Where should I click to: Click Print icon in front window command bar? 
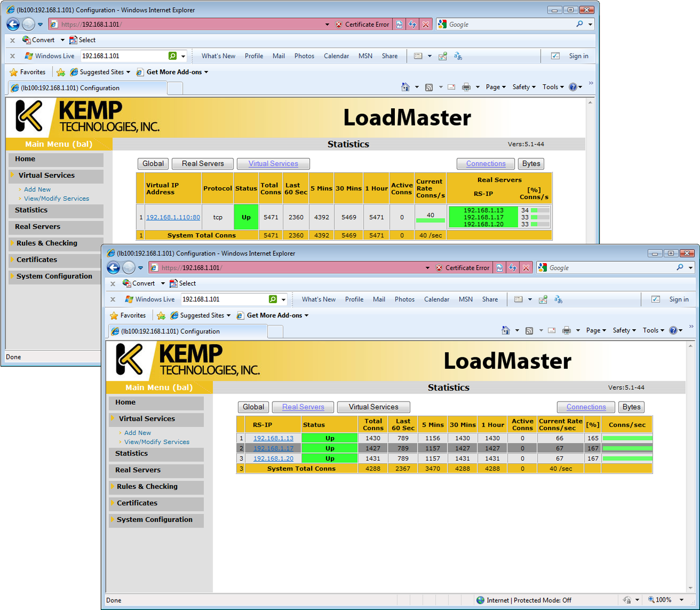click(567, 330)
